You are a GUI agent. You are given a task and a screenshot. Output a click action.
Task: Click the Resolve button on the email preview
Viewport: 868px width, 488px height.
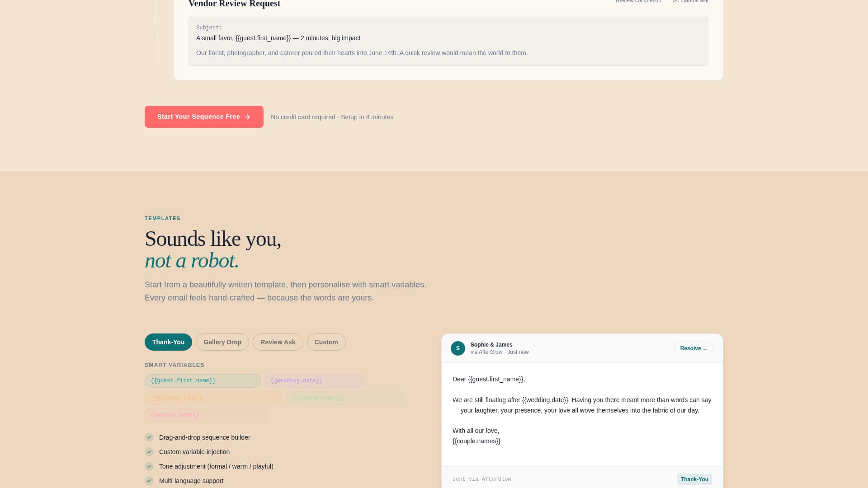pos(694,348)
